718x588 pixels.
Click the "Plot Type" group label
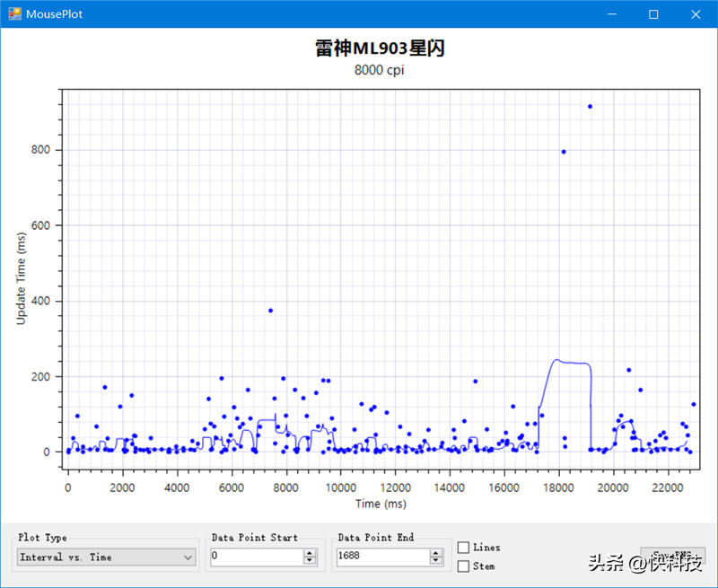point(42,537)
